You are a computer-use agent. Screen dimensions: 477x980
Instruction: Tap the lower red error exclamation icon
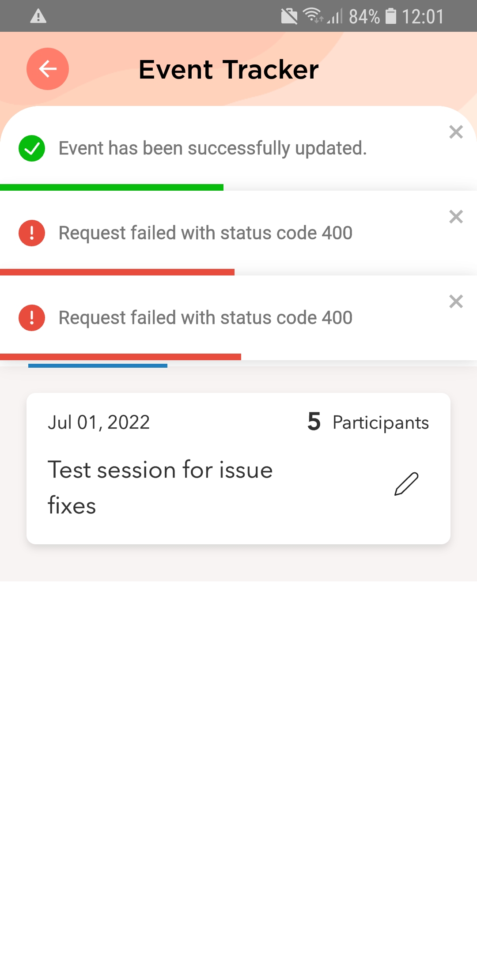pyautogui.click(x=32, y=318)
